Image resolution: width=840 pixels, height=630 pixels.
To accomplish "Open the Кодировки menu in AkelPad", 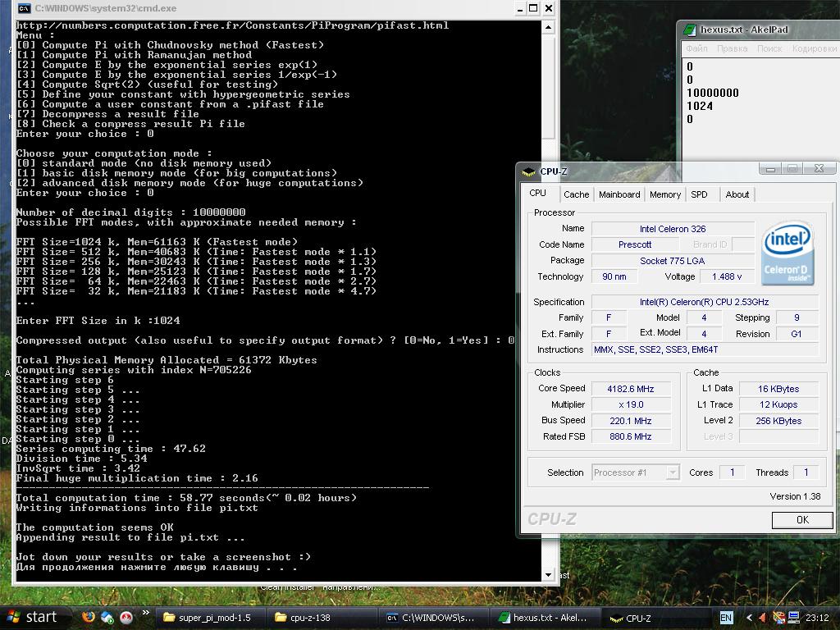I will tap(815, 48).
